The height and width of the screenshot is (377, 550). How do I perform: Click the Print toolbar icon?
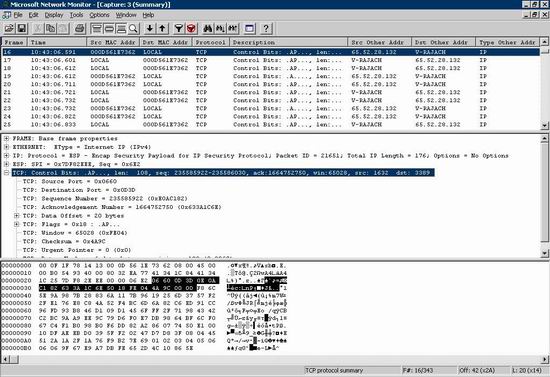80,28
